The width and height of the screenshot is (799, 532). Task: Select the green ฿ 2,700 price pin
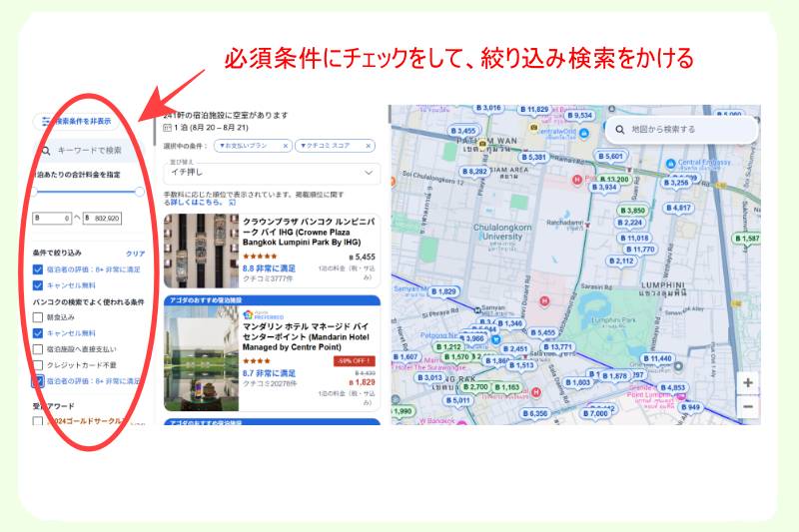point(475,387)
